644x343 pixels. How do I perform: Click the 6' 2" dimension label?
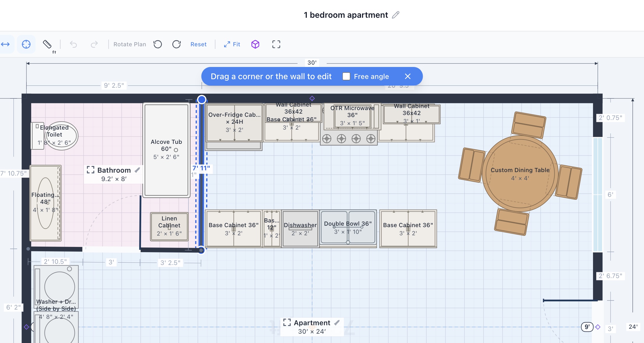pos(14,307)
